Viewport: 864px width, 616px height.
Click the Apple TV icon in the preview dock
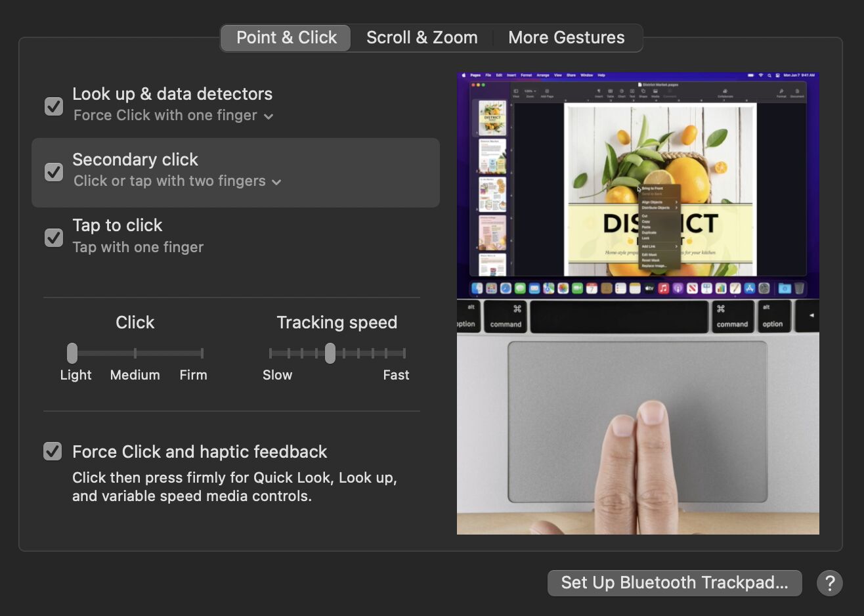[x=649, y=288]
